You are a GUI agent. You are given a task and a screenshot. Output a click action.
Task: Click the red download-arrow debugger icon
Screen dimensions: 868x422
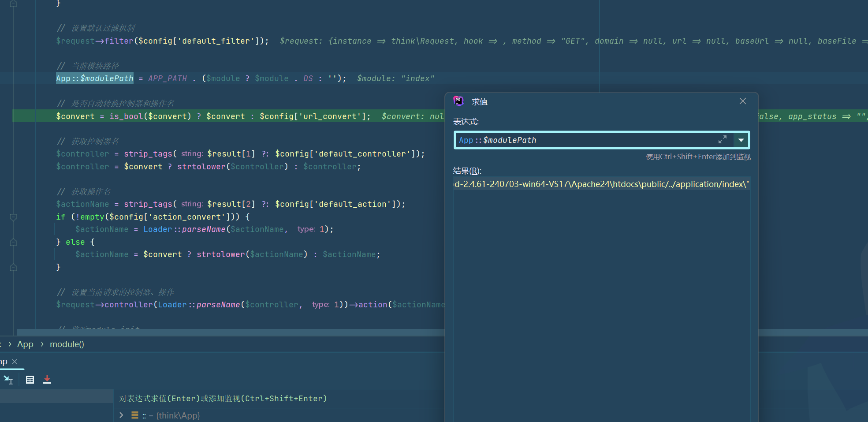(x=47, y=380)
